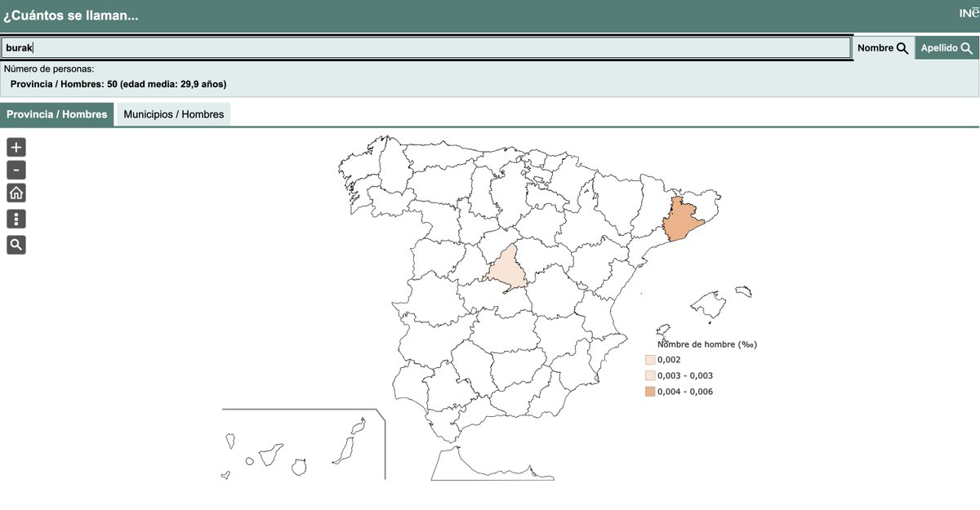980x510 pixels.
Task: Select the 0,003 - 0,003 legend swatch
Action: click(650, 375)
